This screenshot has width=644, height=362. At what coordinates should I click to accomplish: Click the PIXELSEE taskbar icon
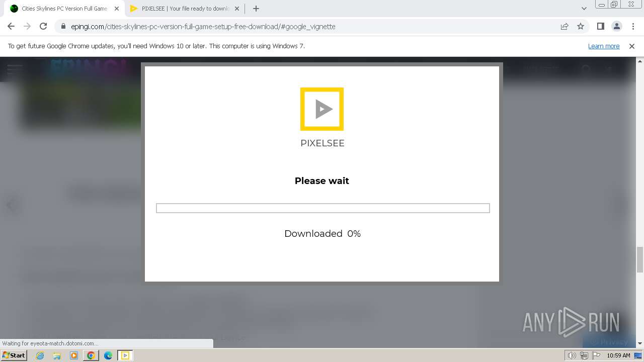[125, 355]
